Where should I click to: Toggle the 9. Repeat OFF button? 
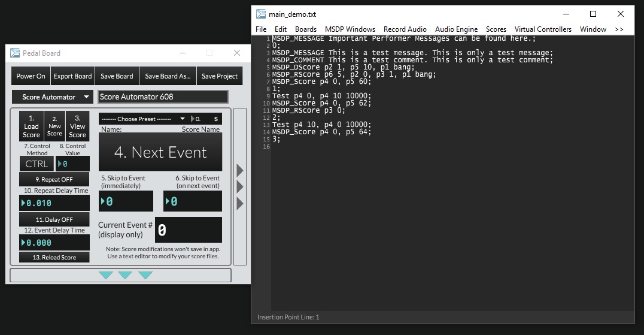point(54,179)
